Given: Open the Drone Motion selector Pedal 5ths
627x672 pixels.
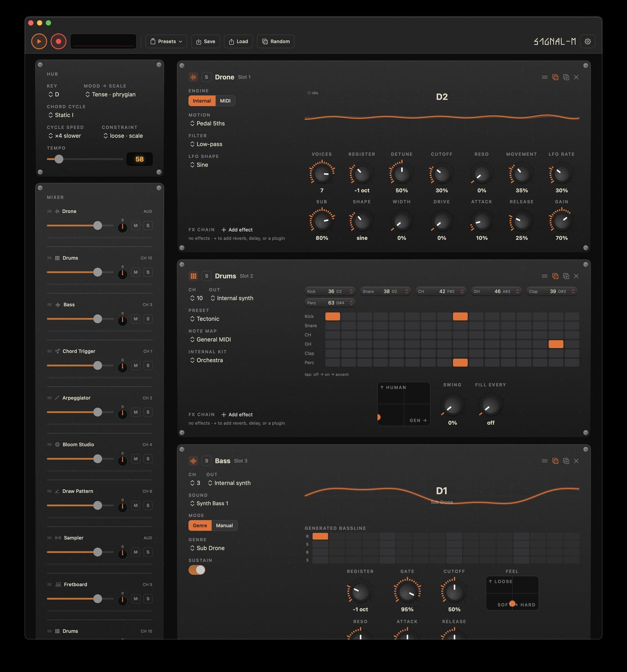Looking at the screenshot, I should click(x=208, y=123).
